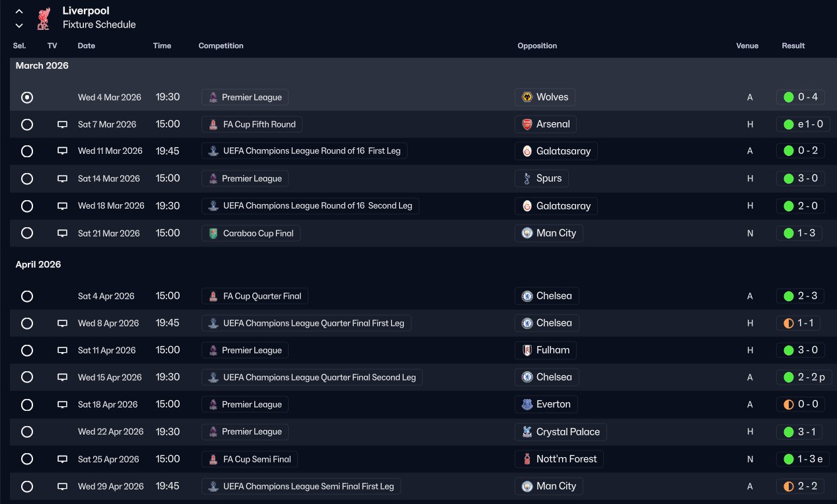Click the Arsenal club badge icon

pos(527,124)
